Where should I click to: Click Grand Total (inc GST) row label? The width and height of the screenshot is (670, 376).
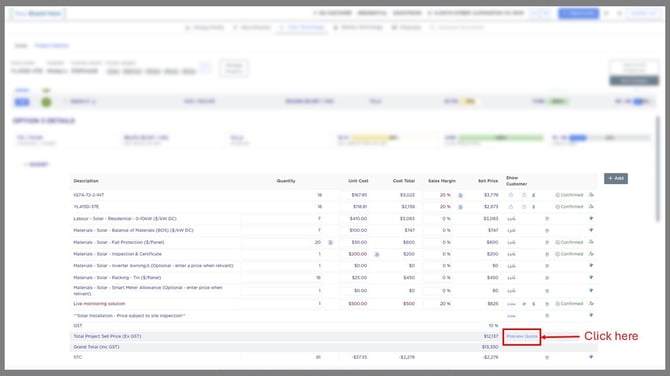(x=96, y=347)
